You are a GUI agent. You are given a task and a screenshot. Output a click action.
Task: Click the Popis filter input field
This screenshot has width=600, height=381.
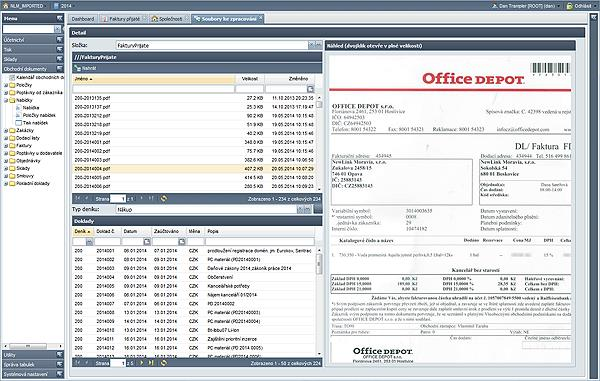[260, 241]
